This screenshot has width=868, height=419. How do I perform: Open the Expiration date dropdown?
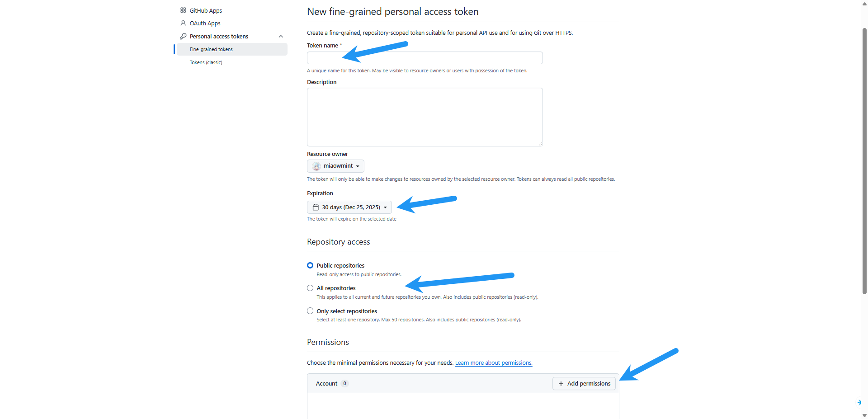pyautogui.click(x=349, y=207)
